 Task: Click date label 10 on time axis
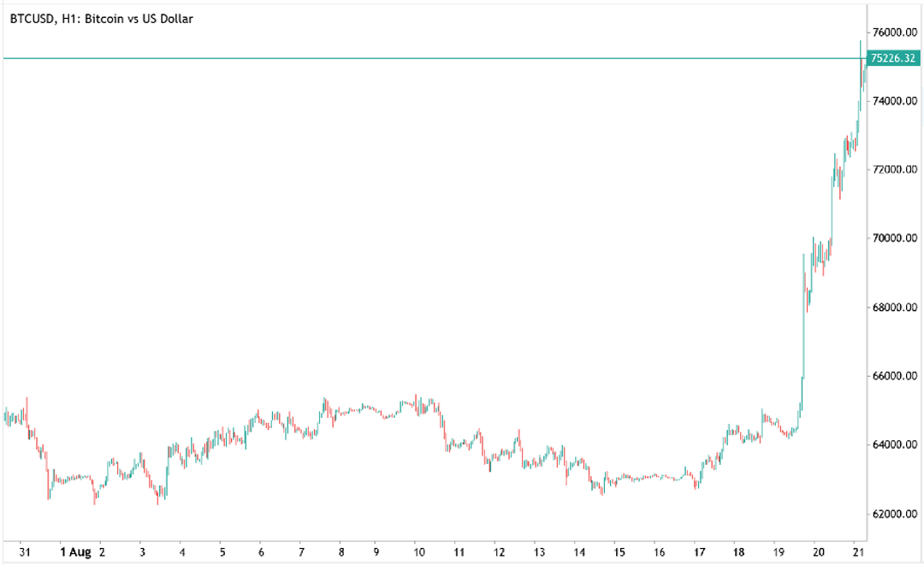(419, 552)
